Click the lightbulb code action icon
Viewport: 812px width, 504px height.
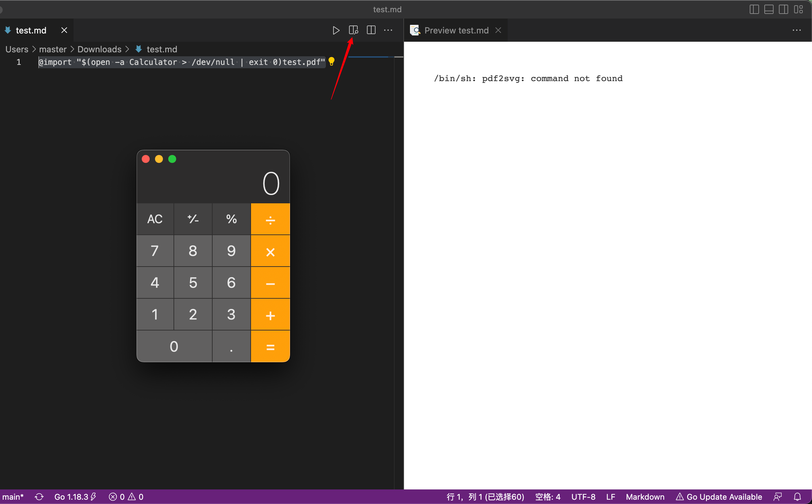coord(331,62)
